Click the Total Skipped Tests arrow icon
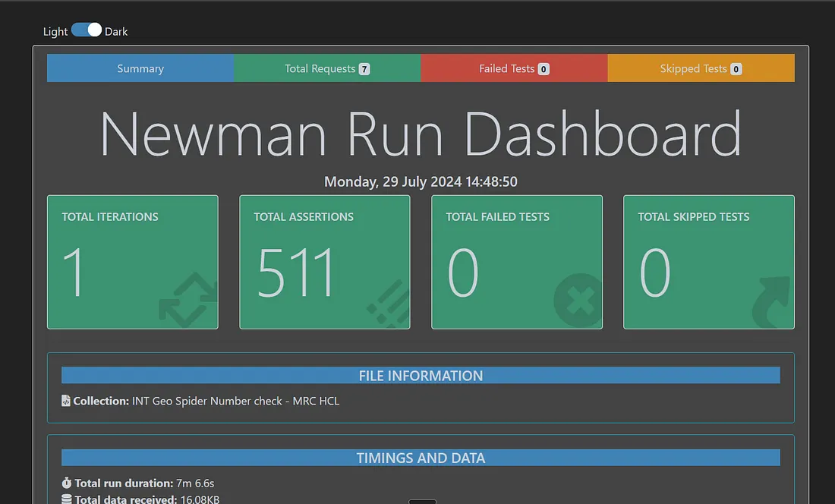 (x=771, y=302)
